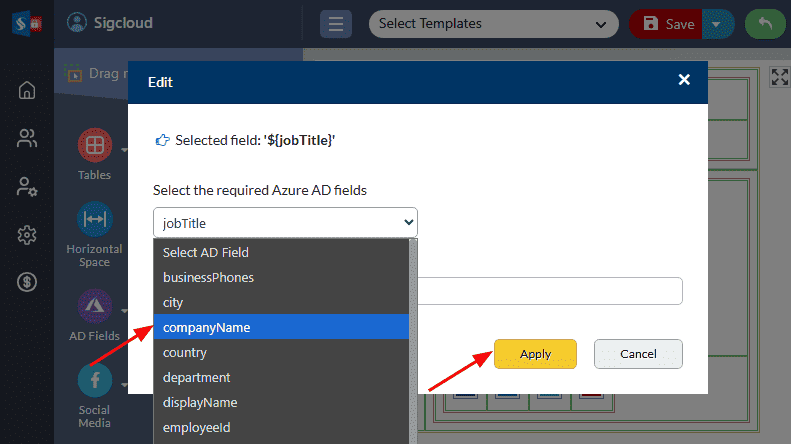Select the Horizontal Space component
This screenshot has width=791, height=444.
[x=95, y=219]
